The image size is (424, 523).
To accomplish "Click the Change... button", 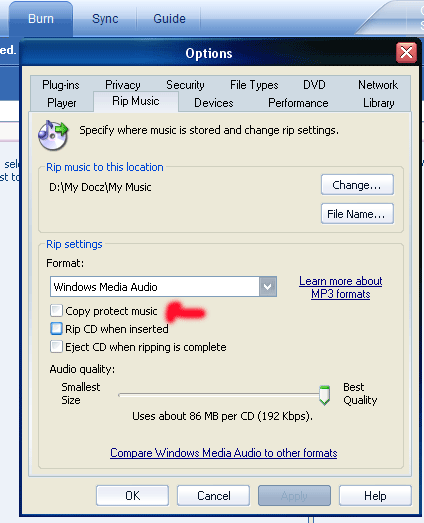I will pos(357,185).
